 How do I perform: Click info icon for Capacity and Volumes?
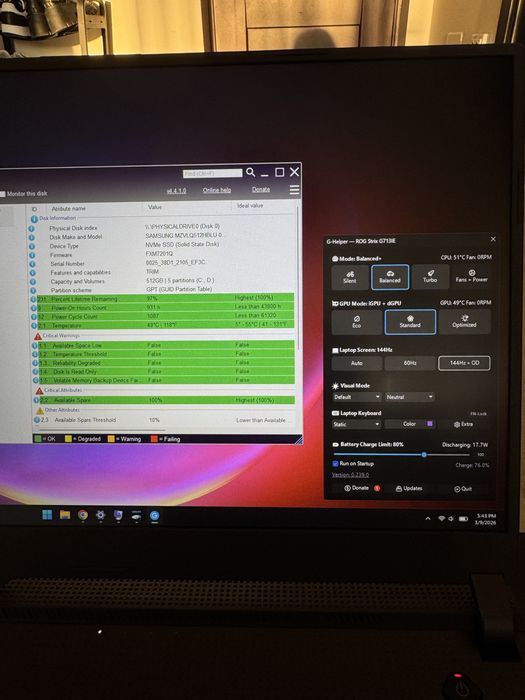coord(32,282)
